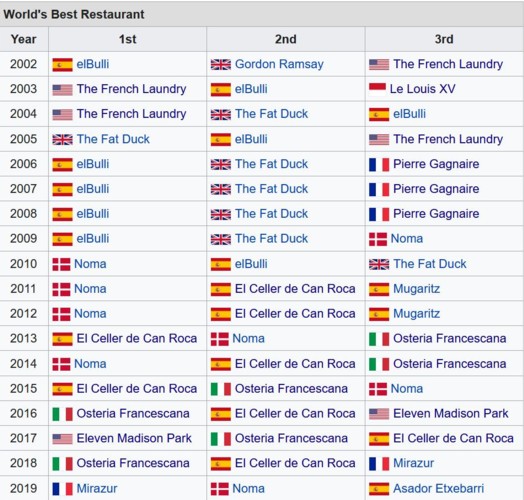The height and width of the screenshot is (500, 524).
Task: Click Monaco flag beside Le Louis XV
Action: coord(377,90)
